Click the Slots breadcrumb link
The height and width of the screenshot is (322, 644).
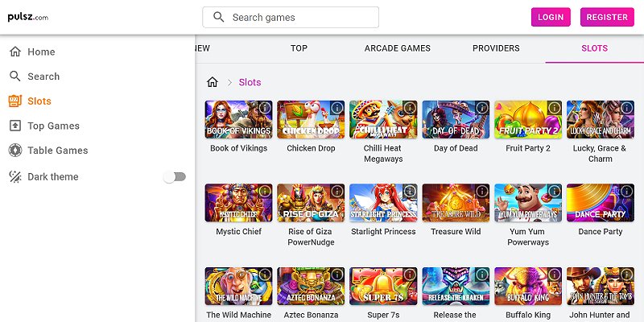coord(250,82)
